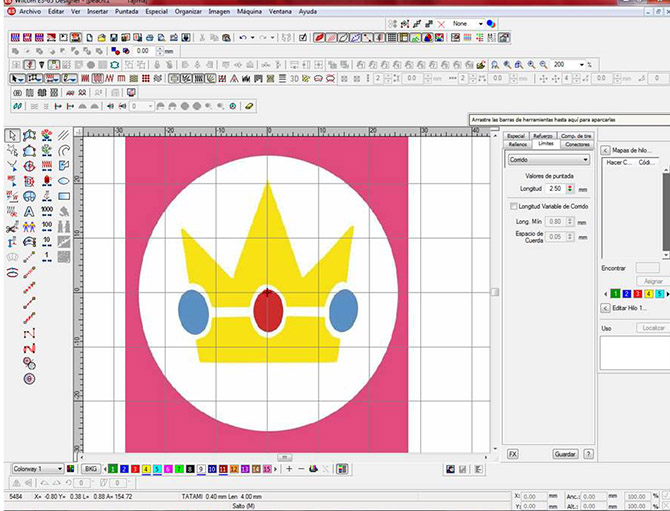Collapse the Mapas de hilo panel

click(605, 150)
